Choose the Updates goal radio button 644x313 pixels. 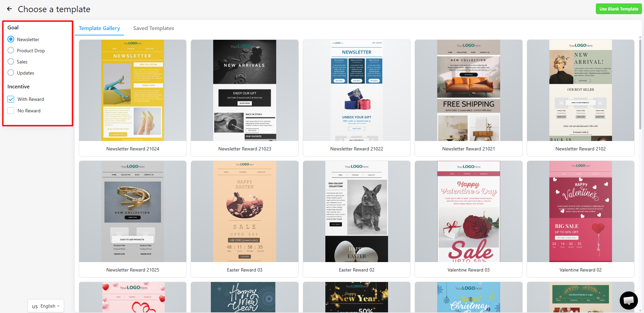coord(11,73)
